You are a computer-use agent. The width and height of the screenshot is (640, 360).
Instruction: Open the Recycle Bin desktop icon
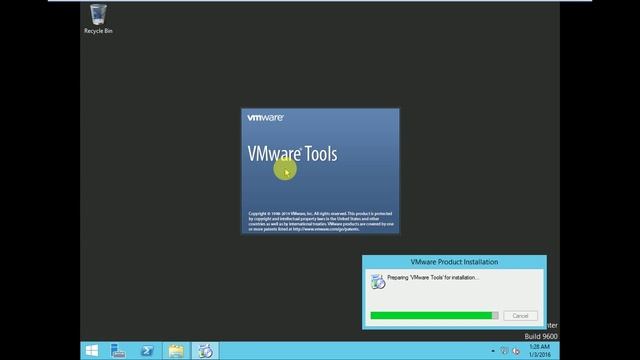98,19
